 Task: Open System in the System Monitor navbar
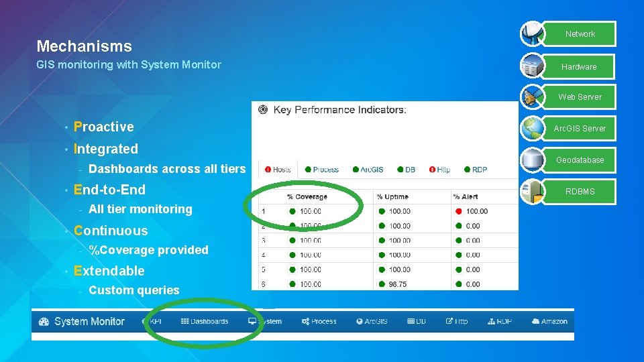(265, 321)
